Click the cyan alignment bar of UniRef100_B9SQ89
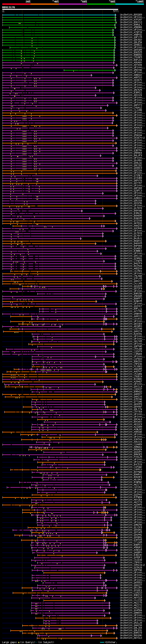Screen dimensions: 146x644 pyautogui.click(x=59, y=15)
